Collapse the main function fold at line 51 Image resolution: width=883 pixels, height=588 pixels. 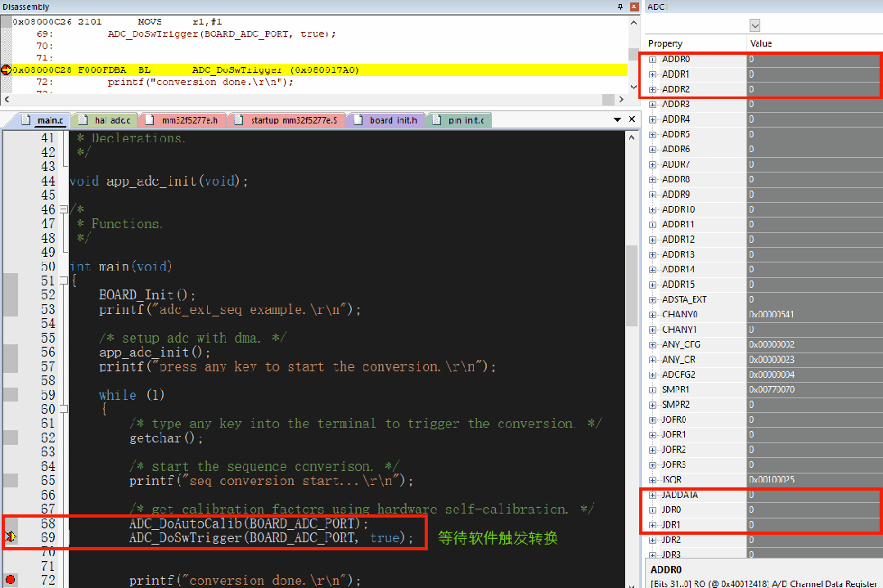pos(64,281)
